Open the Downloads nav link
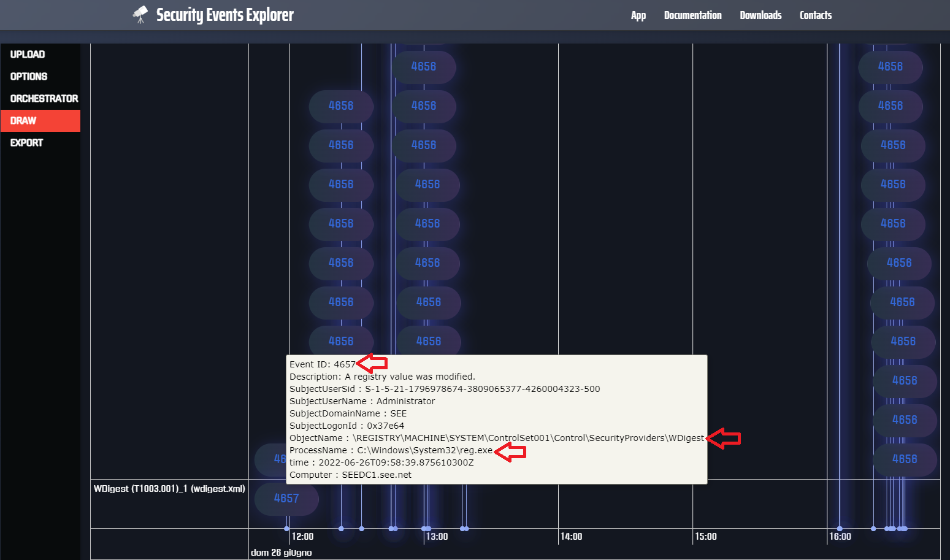 click(x=760, y=15)
